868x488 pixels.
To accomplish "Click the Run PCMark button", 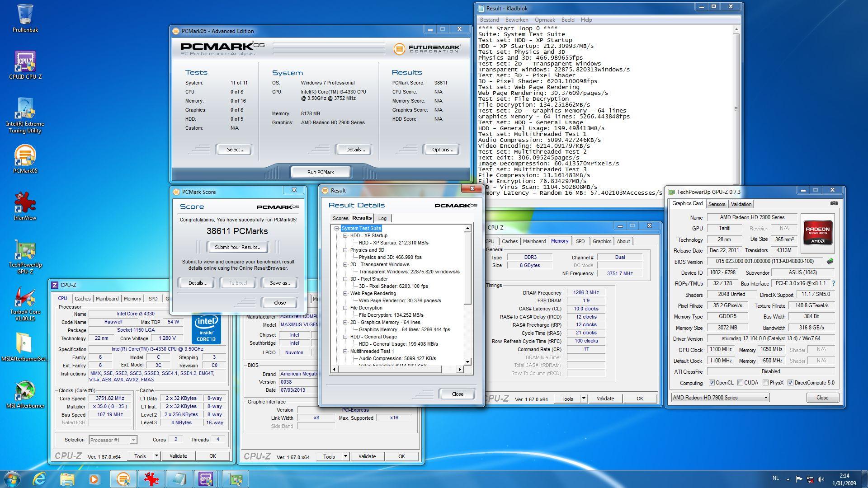I will (321, 172).
